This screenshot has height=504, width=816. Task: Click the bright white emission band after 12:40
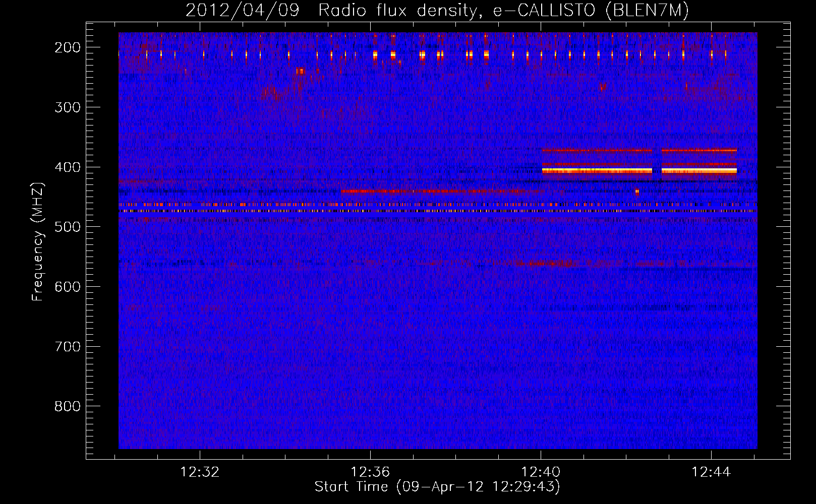click(597, 171)
